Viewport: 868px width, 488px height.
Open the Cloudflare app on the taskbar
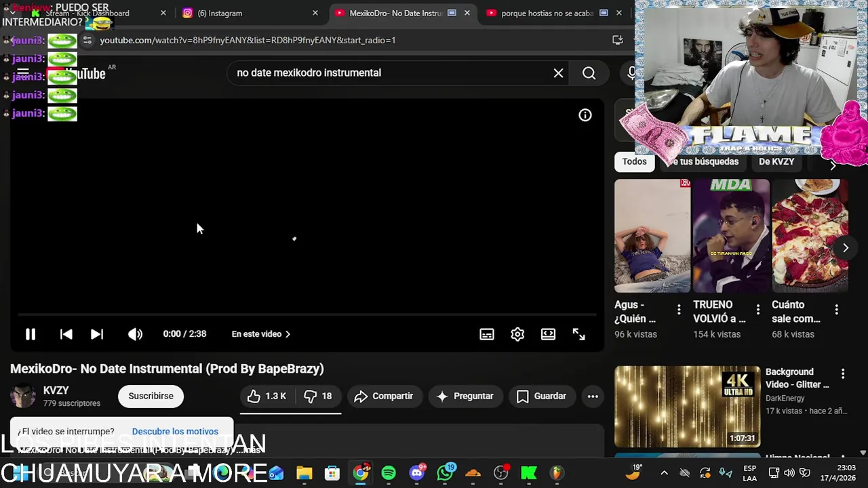click(x=473, y=473)
